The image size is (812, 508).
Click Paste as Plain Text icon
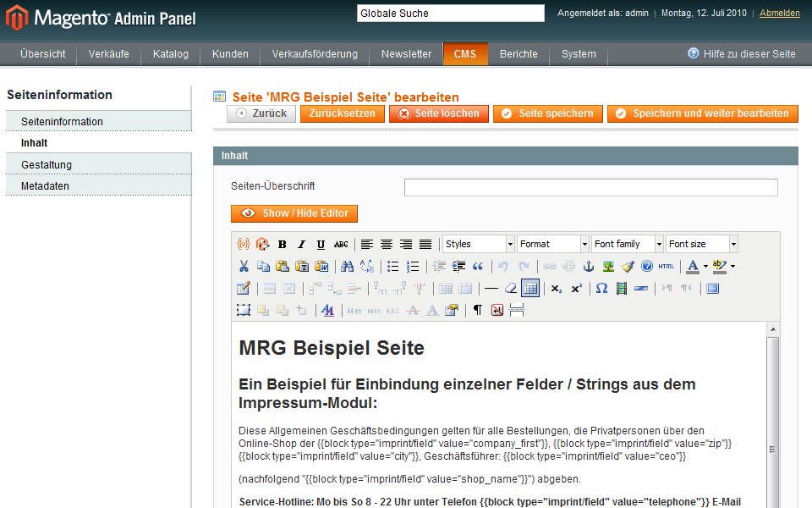pos(302,267)
